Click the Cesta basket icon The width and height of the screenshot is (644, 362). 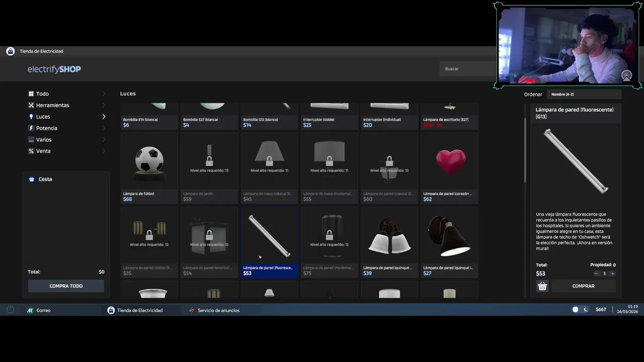[32, 179]
